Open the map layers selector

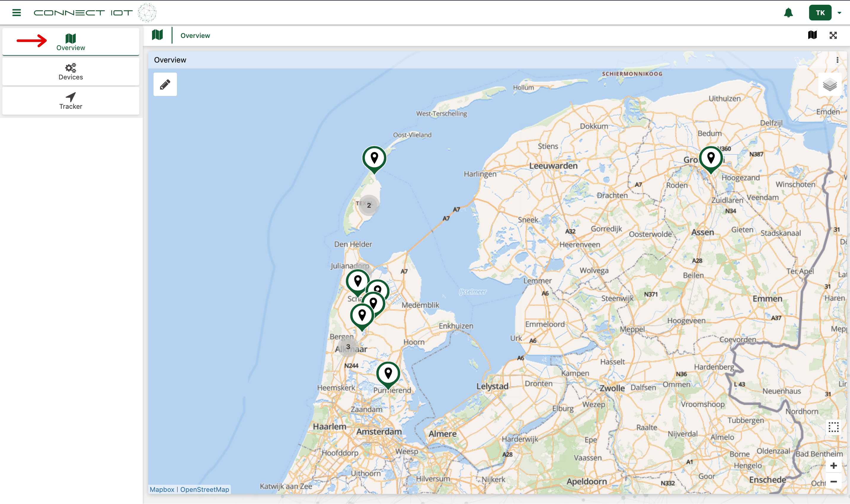(829, 84)
